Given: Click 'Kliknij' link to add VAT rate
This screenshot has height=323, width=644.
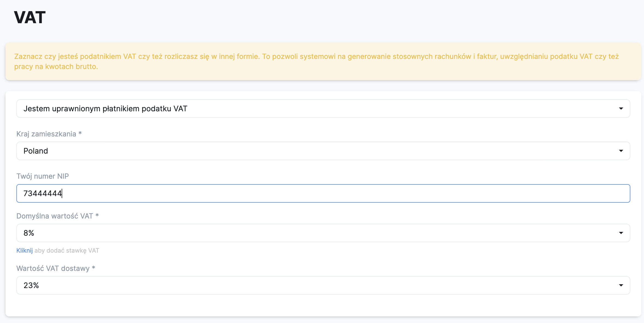Looking at the screenshot, I should (x=25, y=250).
